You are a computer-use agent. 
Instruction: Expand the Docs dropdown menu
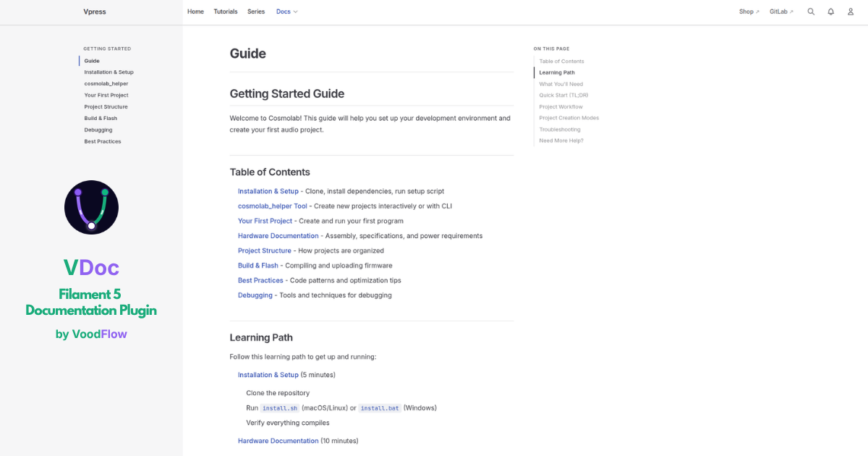(287, 12)
